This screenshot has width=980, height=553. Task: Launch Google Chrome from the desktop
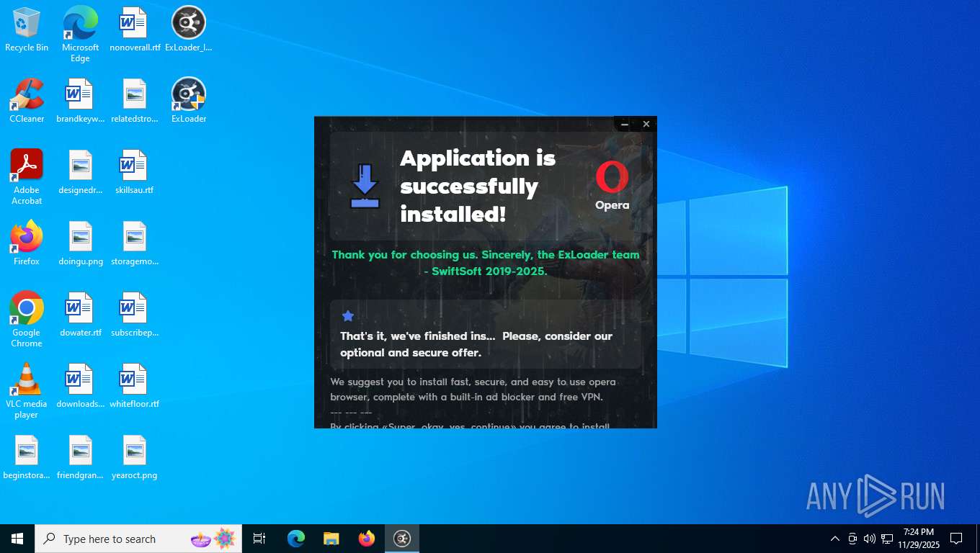coord(27,320)
